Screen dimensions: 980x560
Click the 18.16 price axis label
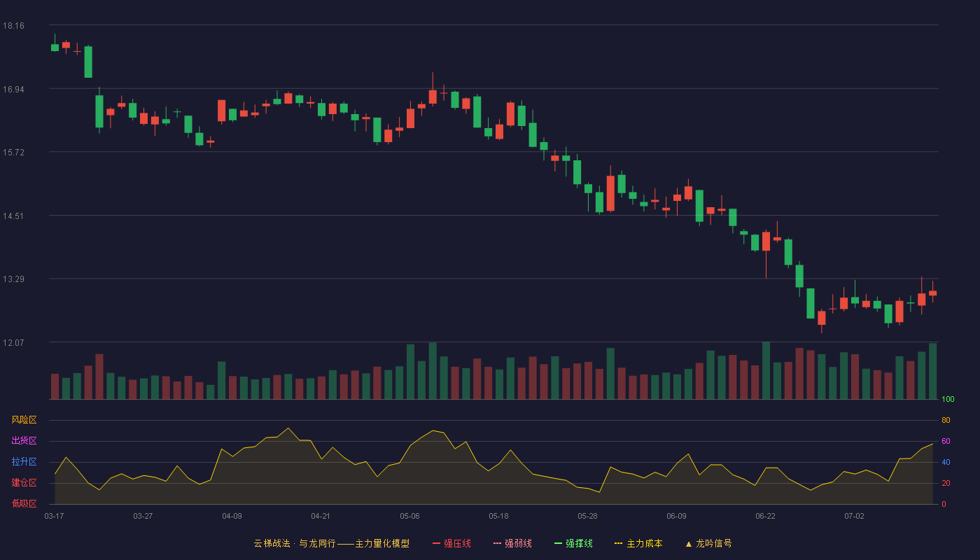click(13, 26)
